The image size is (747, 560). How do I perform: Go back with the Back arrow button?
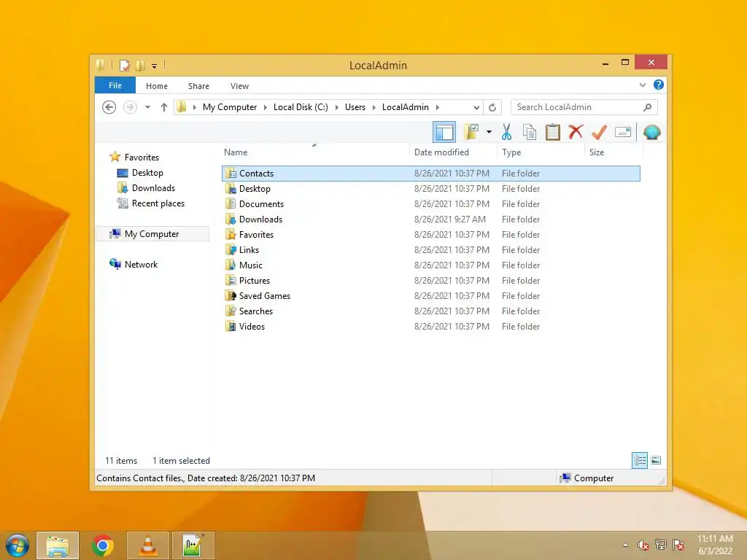pyautogui.click(x=109, y=107)
